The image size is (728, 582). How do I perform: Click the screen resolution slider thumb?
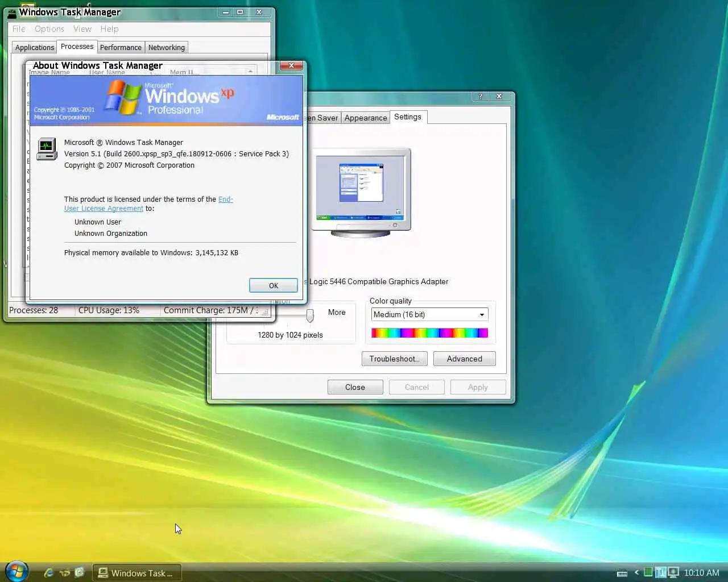click(310, 315)
